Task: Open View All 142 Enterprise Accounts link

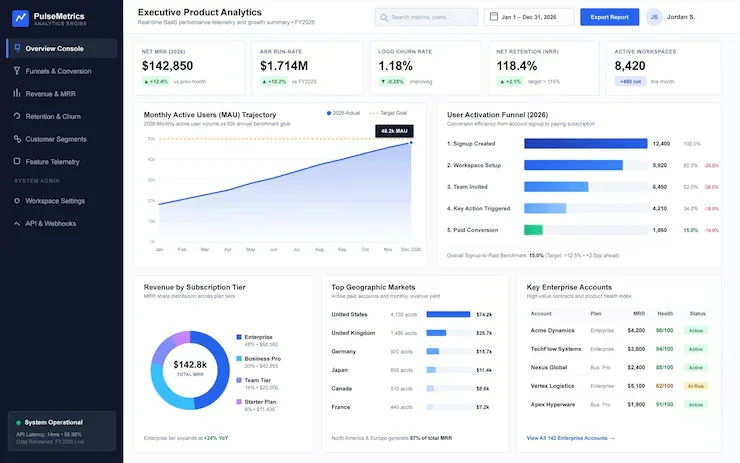Action: 570,438
